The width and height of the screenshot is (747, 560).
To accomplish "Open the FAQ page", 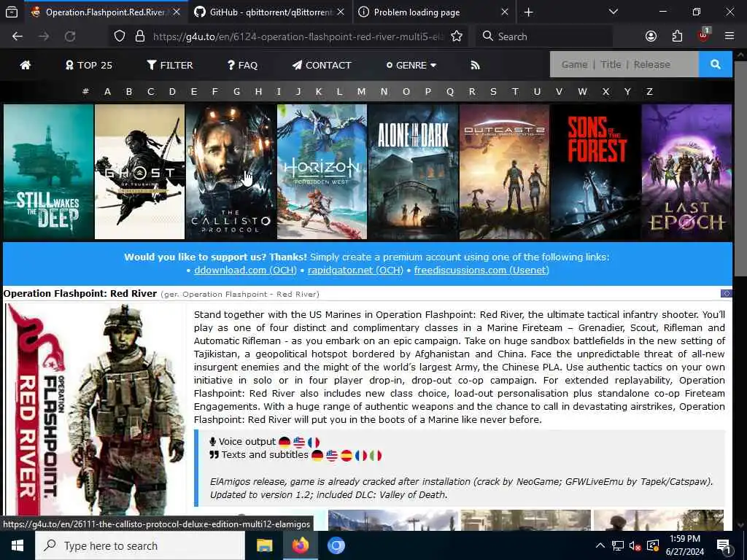I will coord(242,65).
